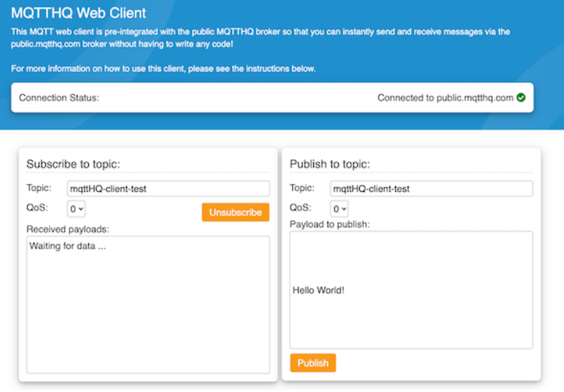564x392 pixels.
Task: Click the orange Publish button
Action: click(x=313, y=363)
